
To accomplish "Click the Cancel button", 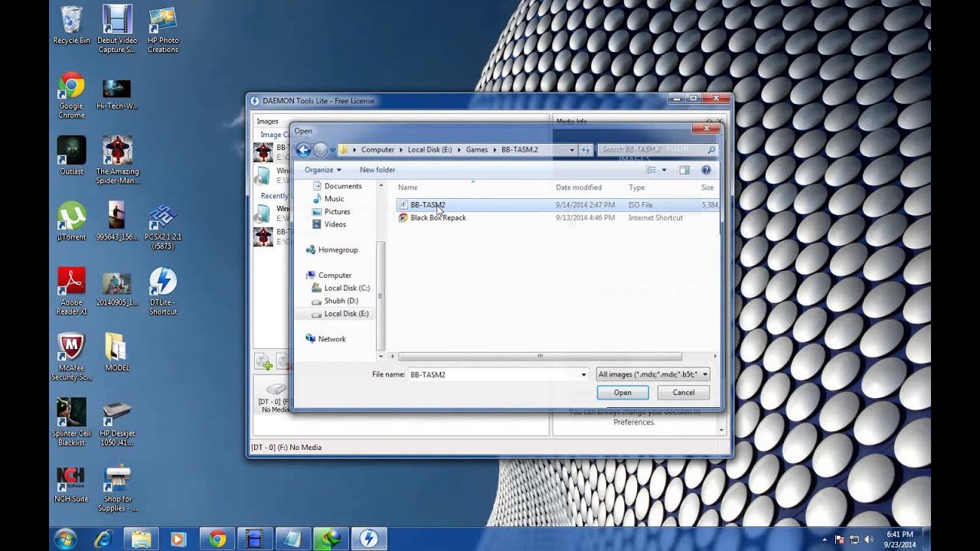I will tap(684, 393).
